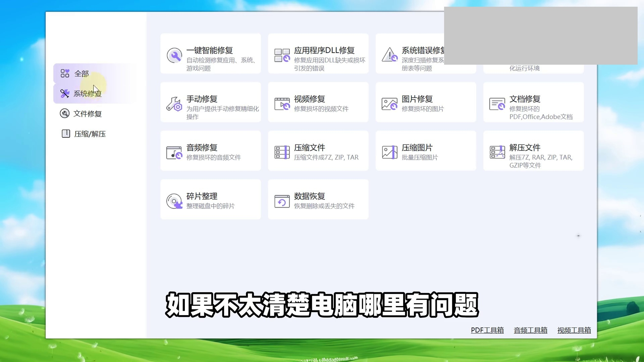This screenshot has height=362, width=644.
Task: Launch 数据恢复 card title
Action: pyautogui.click(x=310, y=196)
